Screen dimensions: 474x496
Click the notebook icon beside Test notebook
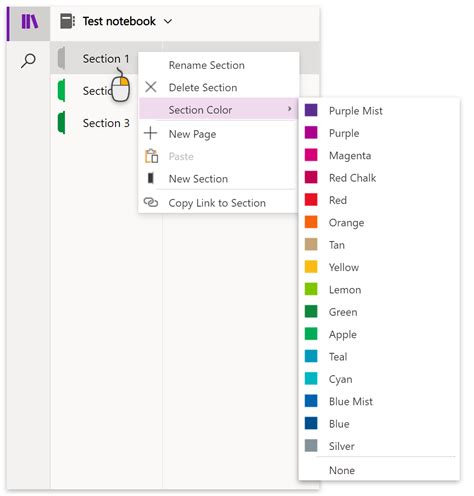pyautogui.click(x=68, y=21)
